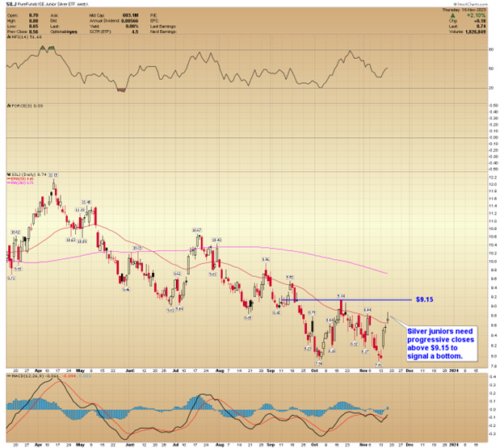Click the $9.15 resistance level label
Screen dimensions: 504x448
425,299
